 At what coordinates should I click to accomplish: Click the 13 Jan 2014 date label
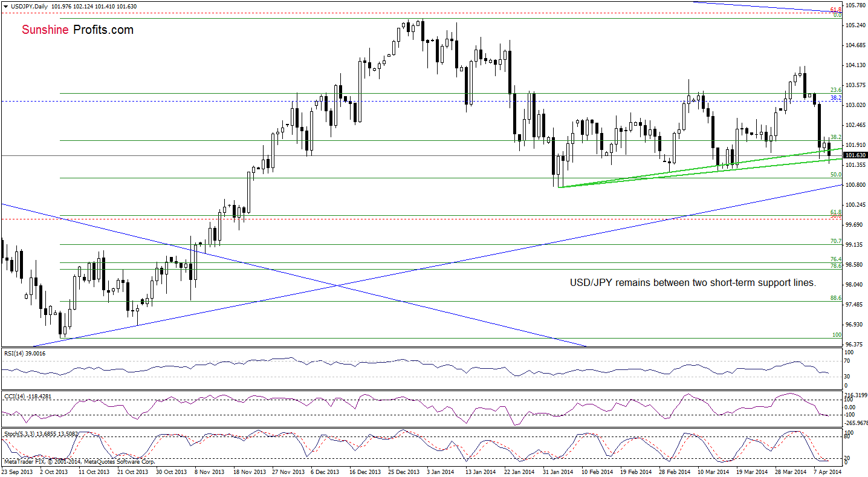click(x=482, y=472)
